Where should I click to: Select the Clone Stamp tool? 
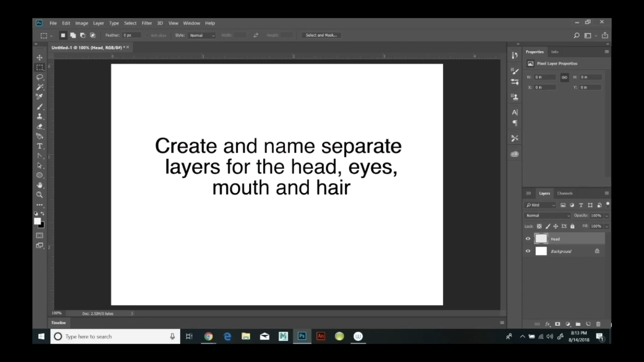40,116
